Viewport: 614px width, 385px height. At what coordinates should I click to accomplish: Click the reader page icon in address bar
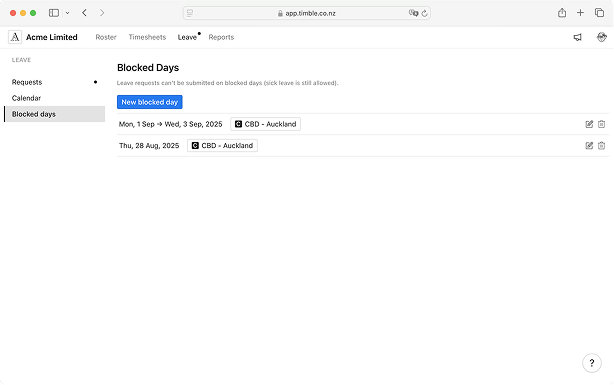[190, 13]
